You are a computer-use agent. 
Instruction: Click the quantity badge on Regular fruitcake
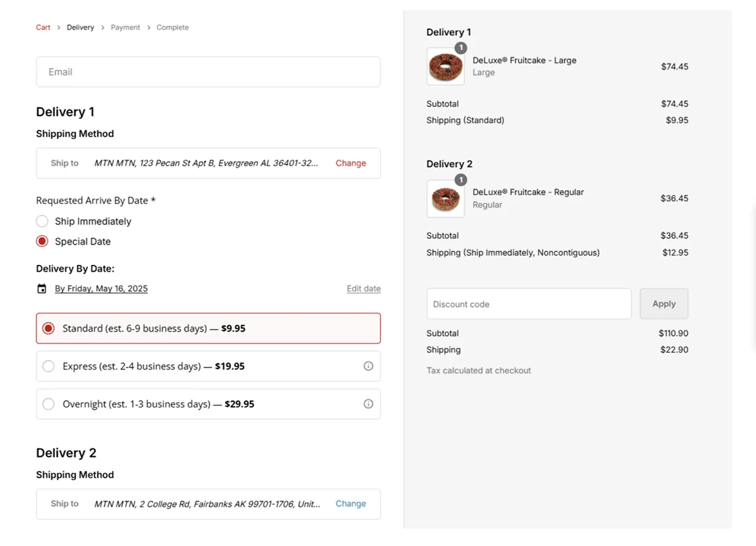tap(461, 180)
